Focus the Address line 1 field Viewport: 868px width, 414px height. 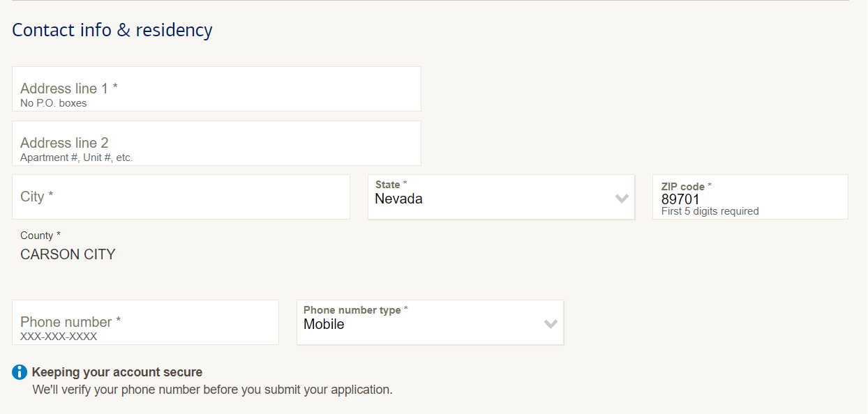(216, 89)
